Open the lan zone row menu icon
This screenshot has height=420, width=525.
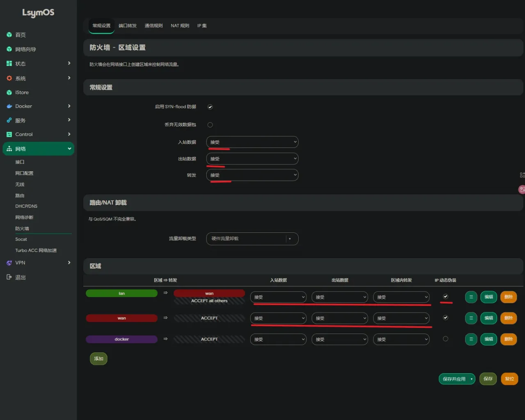[x=471, y=297]
